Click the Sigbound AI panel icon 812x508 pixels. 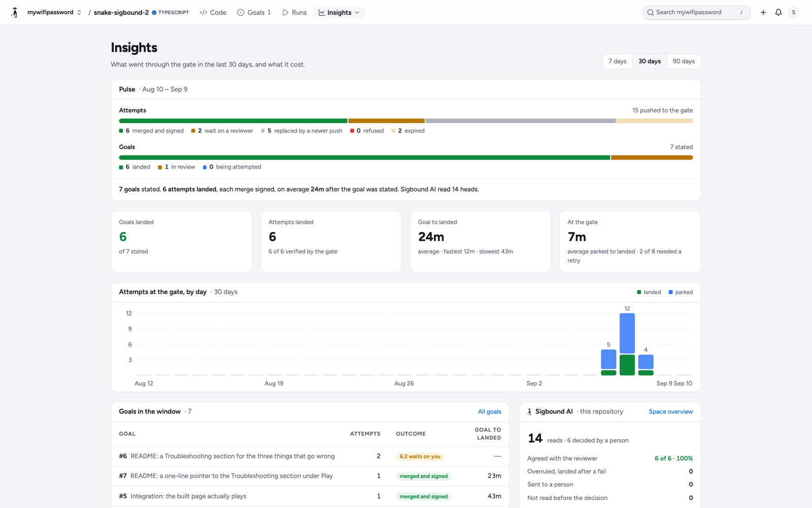[x=529, y=412]
